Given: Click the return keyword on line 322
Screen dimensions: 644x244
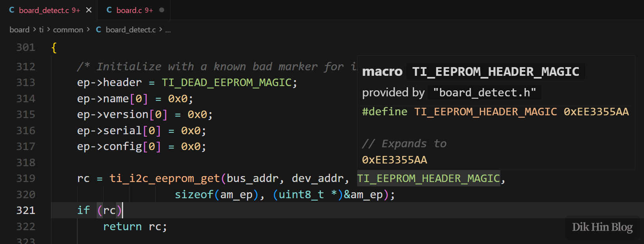Looking at the screenshot, I should 122,227.
